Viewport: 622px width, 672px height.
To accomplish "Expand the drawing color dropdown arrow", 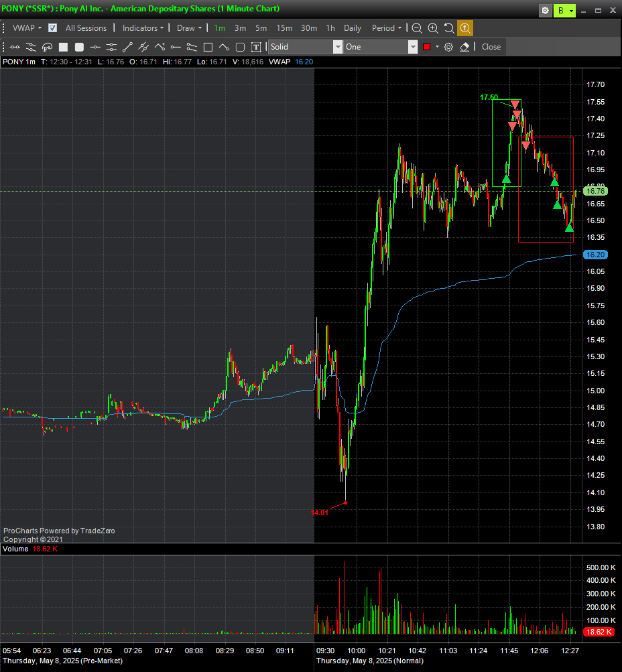I will click(x=437, y=47).
